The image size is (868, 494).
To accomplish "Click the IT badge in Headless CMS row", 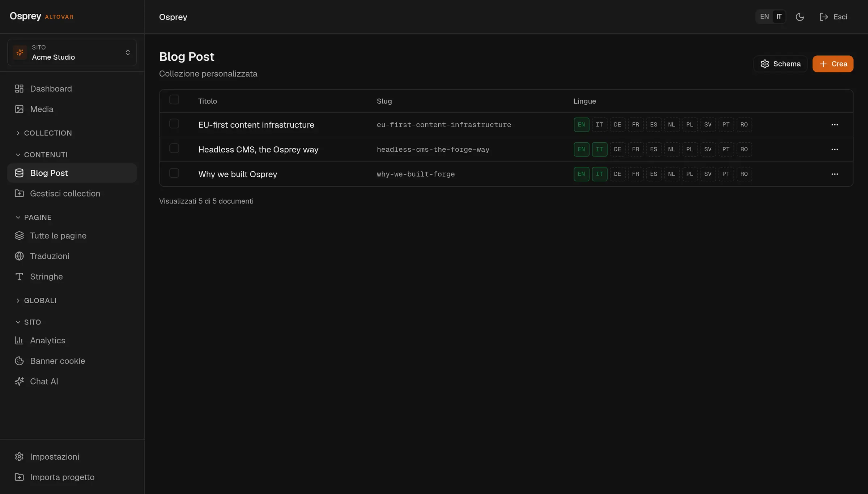I will (x=600, y=149).
